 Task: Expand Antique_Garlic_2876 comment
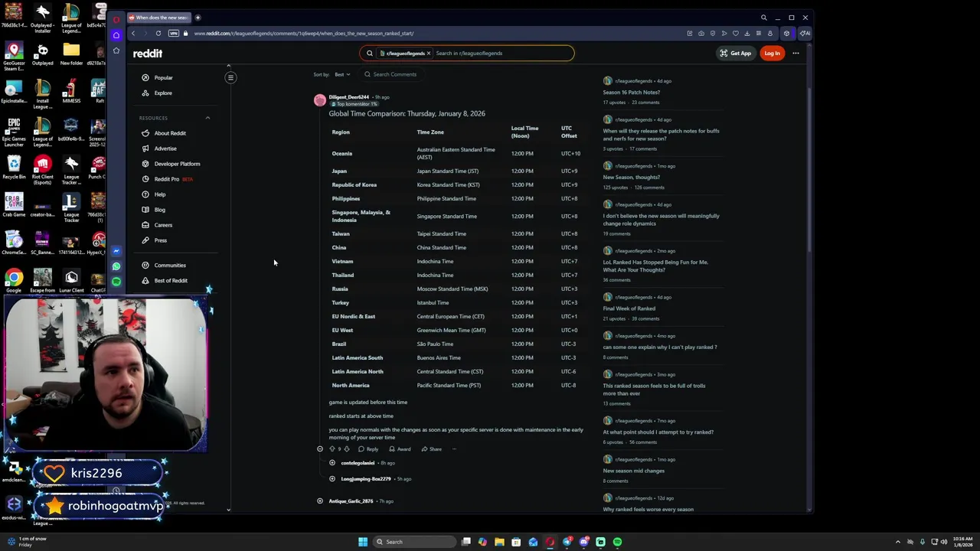click(x=320, y=501)
